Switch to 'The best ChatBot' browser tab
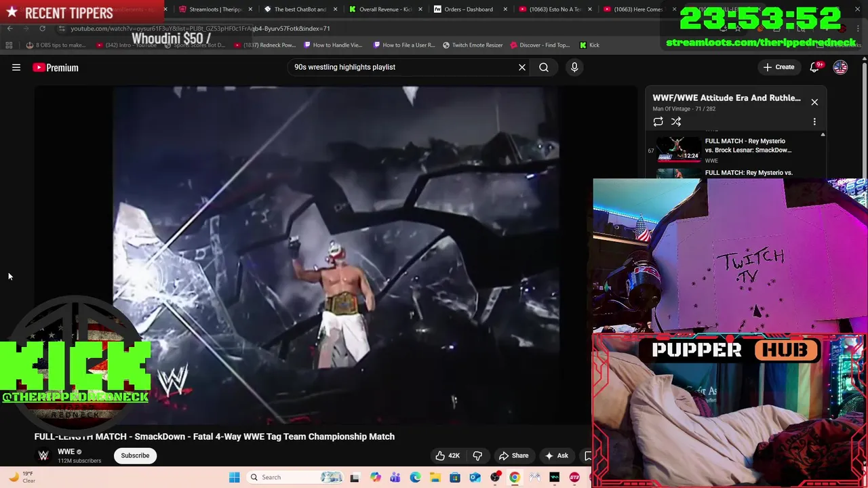 click(x=299, y=9)
